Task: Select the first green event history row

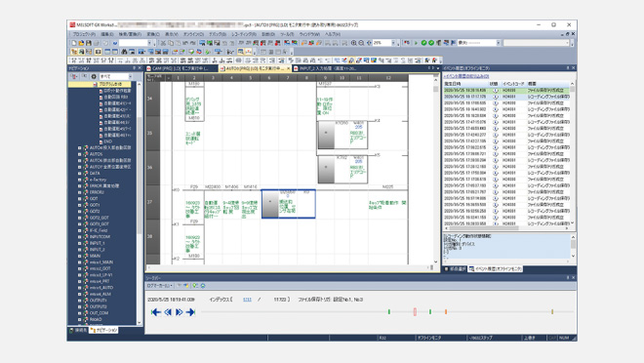Action: tap(506, 91)
